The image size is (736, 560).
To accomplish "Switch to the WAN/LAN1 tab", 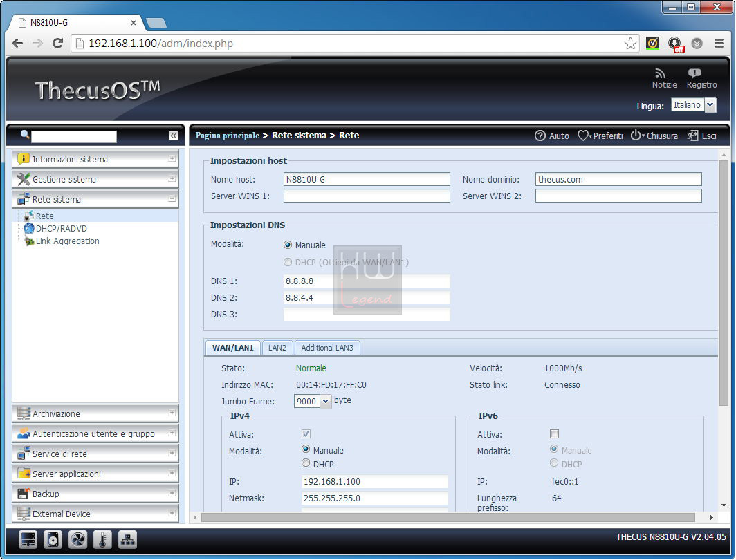I will [233, 348].
